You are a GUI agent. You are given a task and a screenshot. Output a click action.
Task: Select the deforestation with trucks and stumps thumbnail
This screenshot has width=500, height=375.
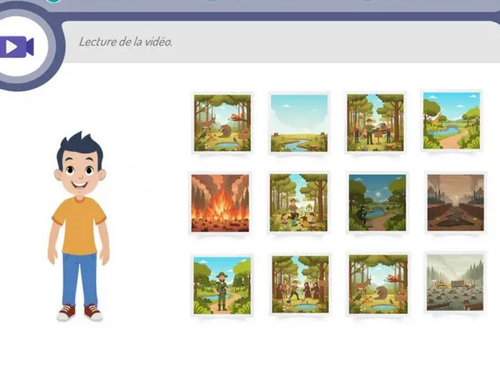coord(455,282)
